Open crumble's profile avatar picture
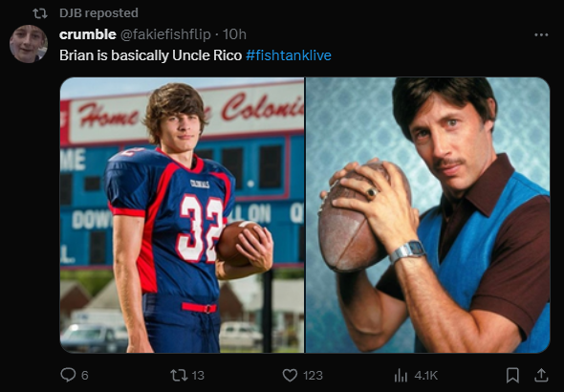 [x=29, y=44]
